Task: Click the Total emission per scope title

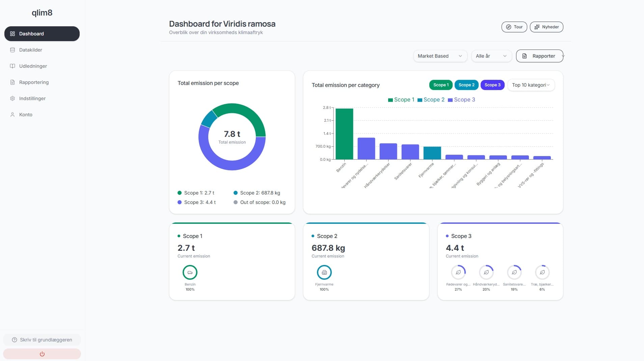Action: pyautogui.click(x=208, y=83)
